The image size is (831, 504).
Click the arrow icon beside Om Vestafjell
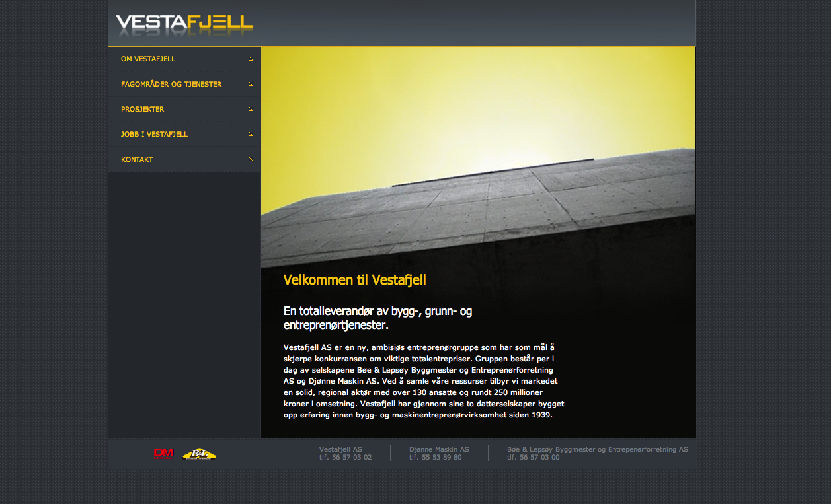click(251, 59)
